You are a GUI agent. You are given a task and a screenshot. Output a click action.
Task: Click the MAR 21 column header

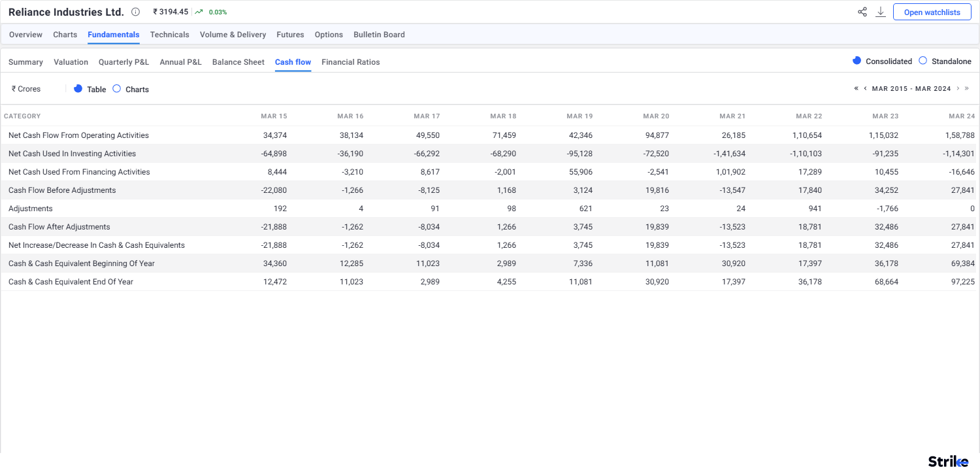(732, 116)
